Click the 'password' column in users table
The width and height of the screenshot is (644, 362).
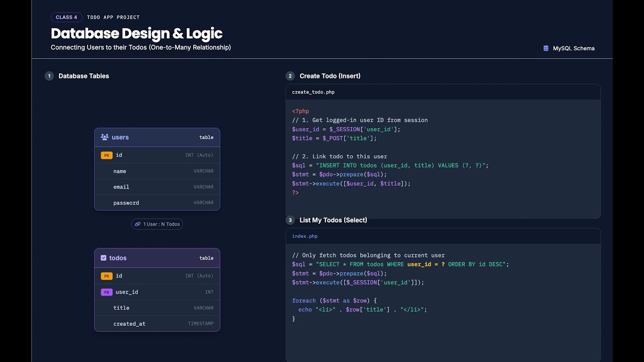(x=126, y=203)
